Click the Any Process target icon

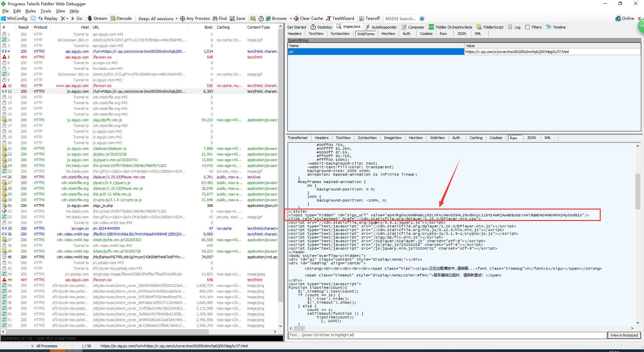pos(182,18)
